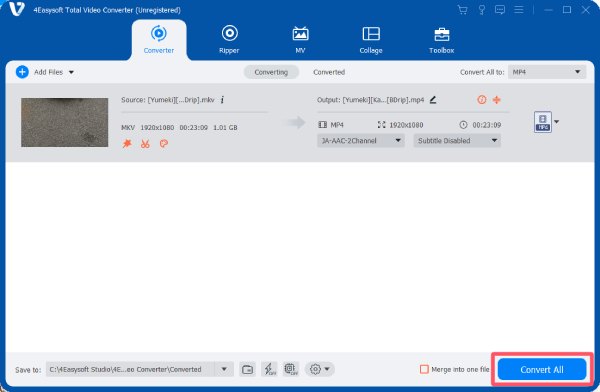600x392 pixels.
Task: Expand the settings gear dropdown arrow
Action: click(327, 369)
